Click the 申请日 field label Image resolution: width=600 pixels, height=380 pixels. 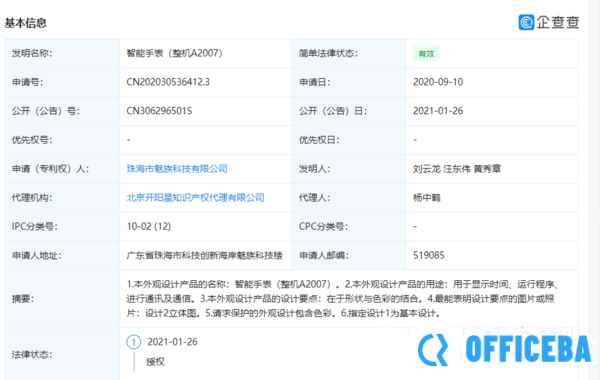coord(315,82)
